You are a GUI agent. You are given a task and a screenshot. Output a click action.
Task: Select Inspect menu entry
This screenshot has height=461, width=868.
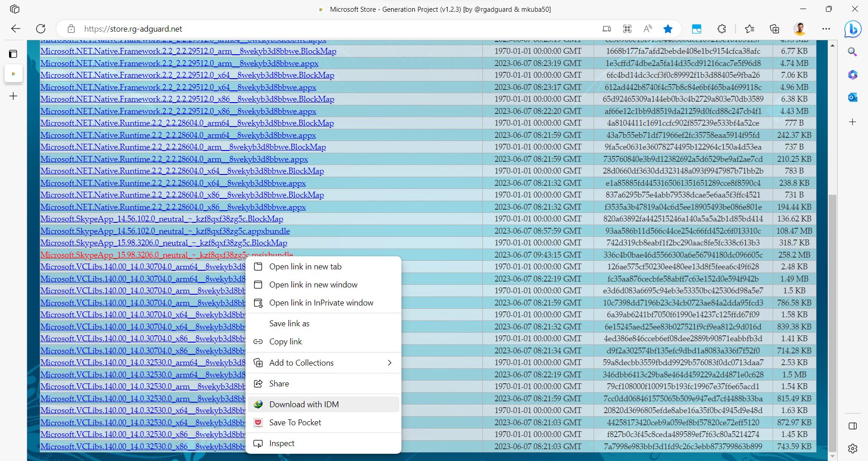point(324,443)
